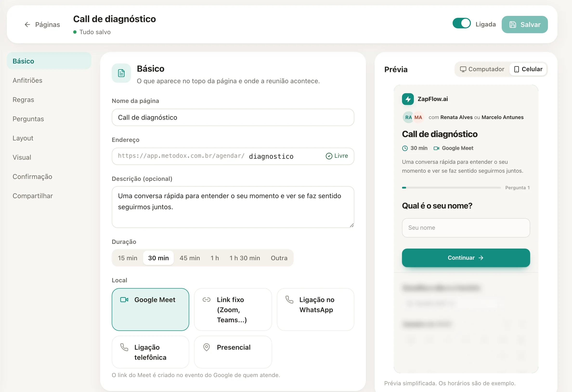Click the Descrição text area
This screenshot has width=572, height=392.
pos(233,207)
